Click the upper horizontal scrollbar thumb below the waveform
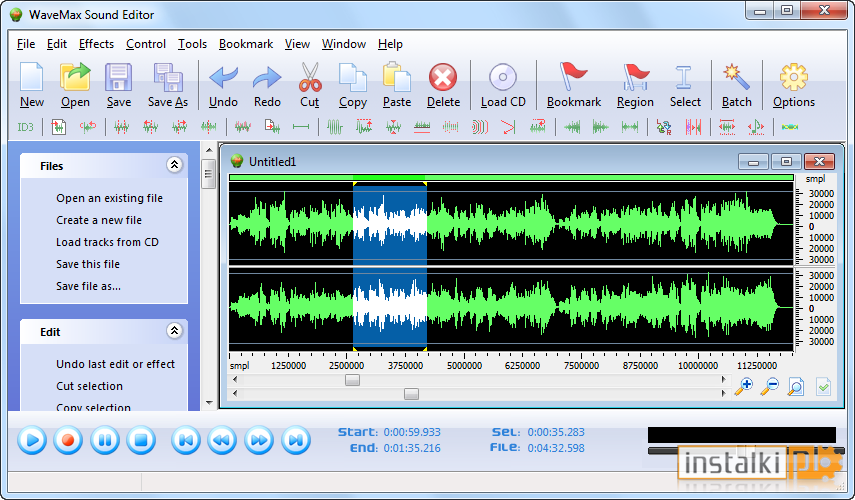Image resolution: width=855 pixels, height=500 pixels. (352, 380)
